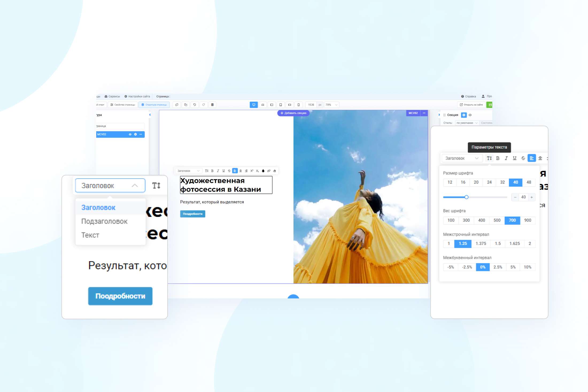Image resolution: width=588 pixels, height=392 pixels.
Task: Switch to desktop monitor preview
Action: (254, 105)
